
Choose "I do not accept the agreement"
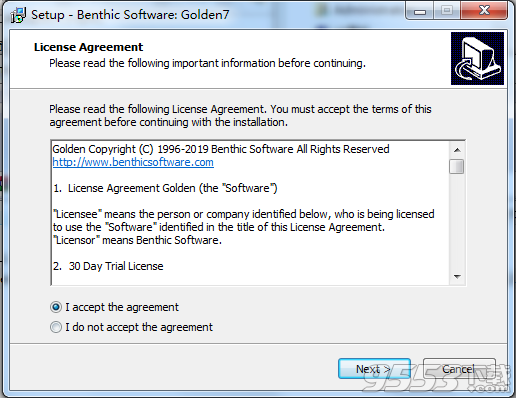[x=56, y=327]
